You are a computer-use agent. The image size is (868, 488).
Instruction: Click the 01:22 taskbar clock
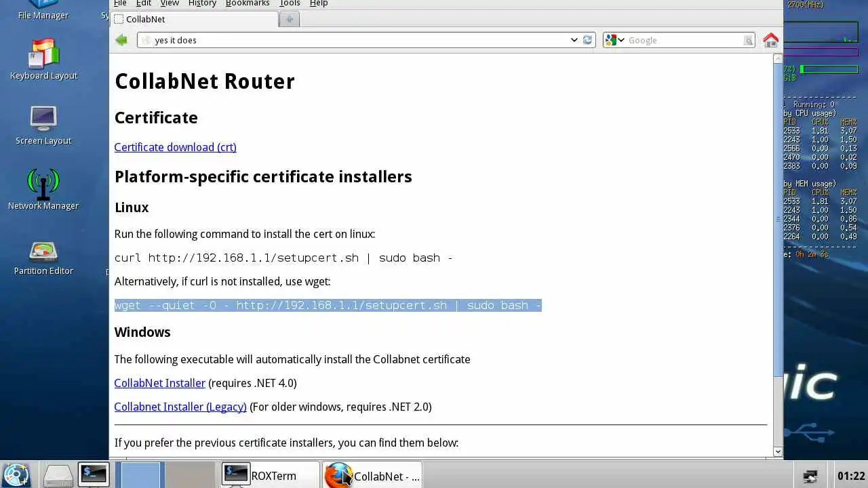pos(851,476)
